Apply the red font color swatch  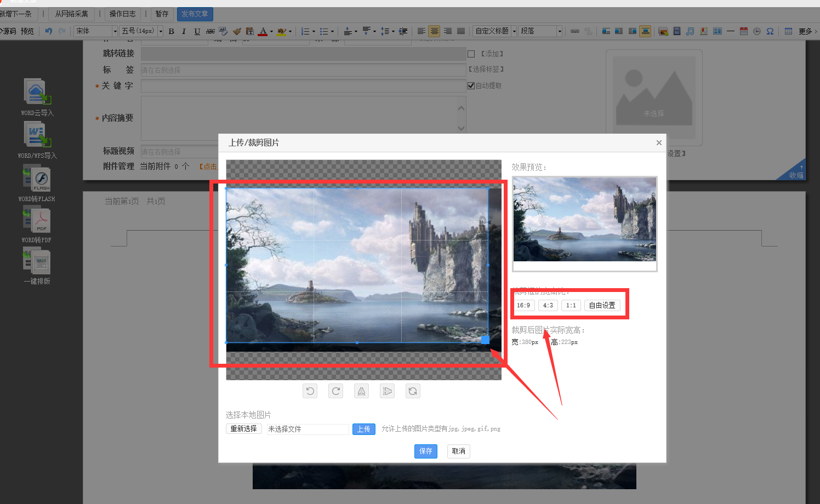pos(263,31)
